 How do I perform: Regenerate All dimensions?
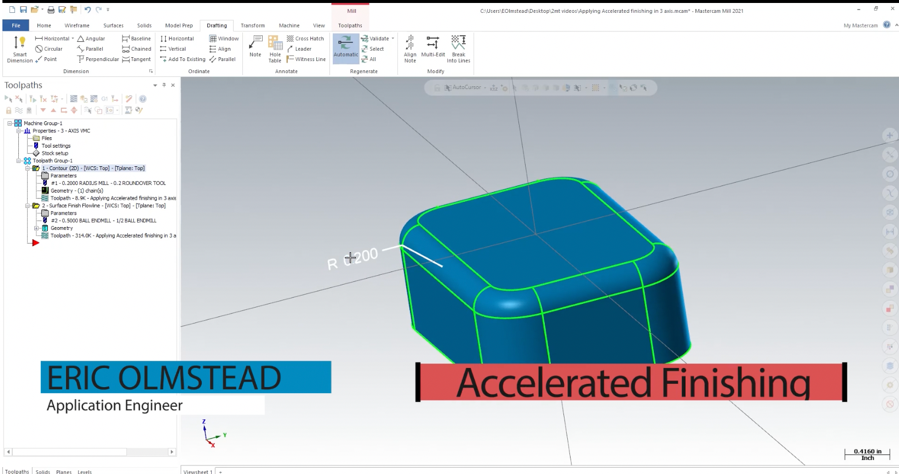(369, 59)
